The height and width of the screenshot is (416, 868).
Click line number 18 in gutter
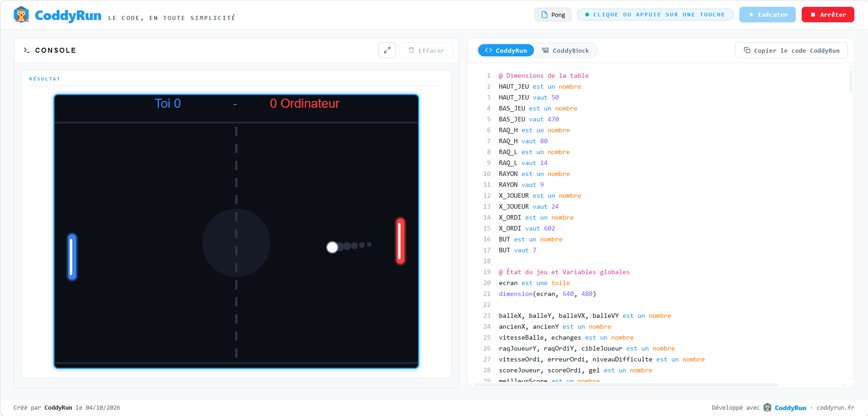487,261
